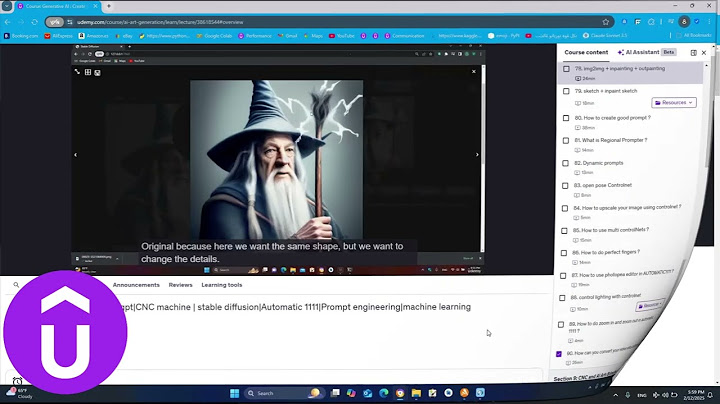Open File Explorer from the taskbar

click(416, 393)
